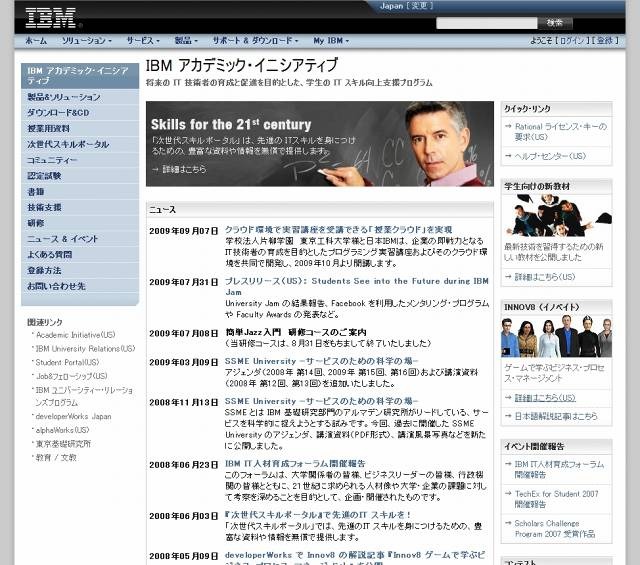
Task: Expand the サポート & ダウンロード dropdown menu
Action: click(256, 41)
